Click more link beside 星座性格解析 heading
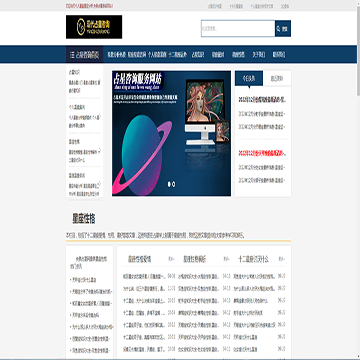The image size is (360, 360). click(x=226, y=259)
